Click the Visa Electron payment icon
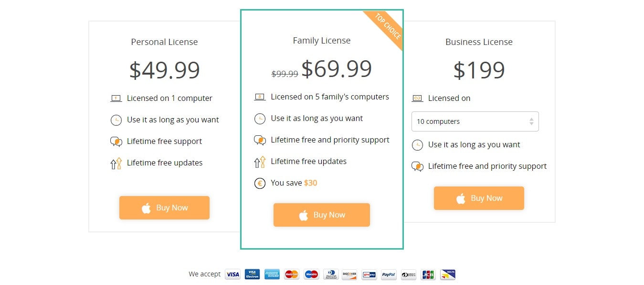Viewport: 644px width, 285px height. coord(252,274)
